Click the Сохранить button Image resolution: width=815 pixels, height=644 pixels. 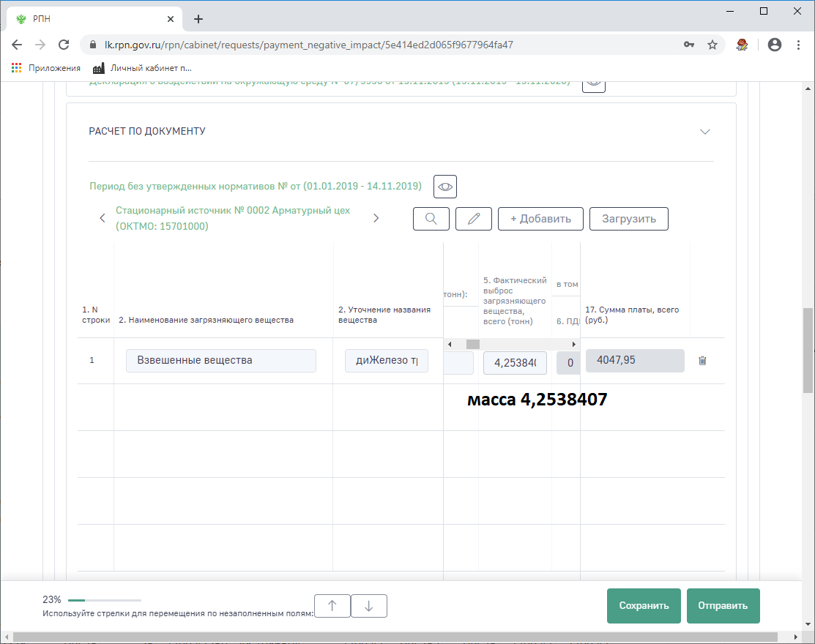tap(644, 606)
